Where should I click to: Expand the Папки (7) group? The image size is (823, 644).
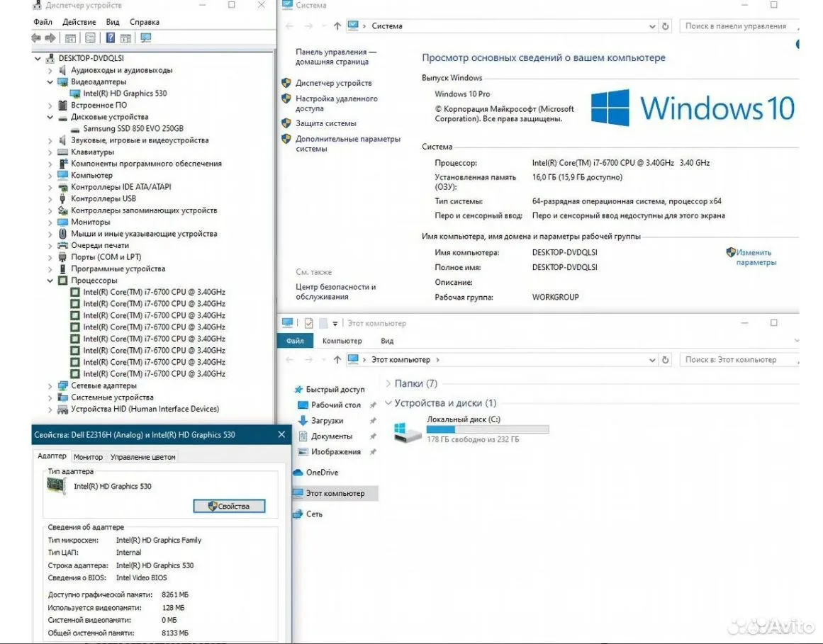point(388,383)
